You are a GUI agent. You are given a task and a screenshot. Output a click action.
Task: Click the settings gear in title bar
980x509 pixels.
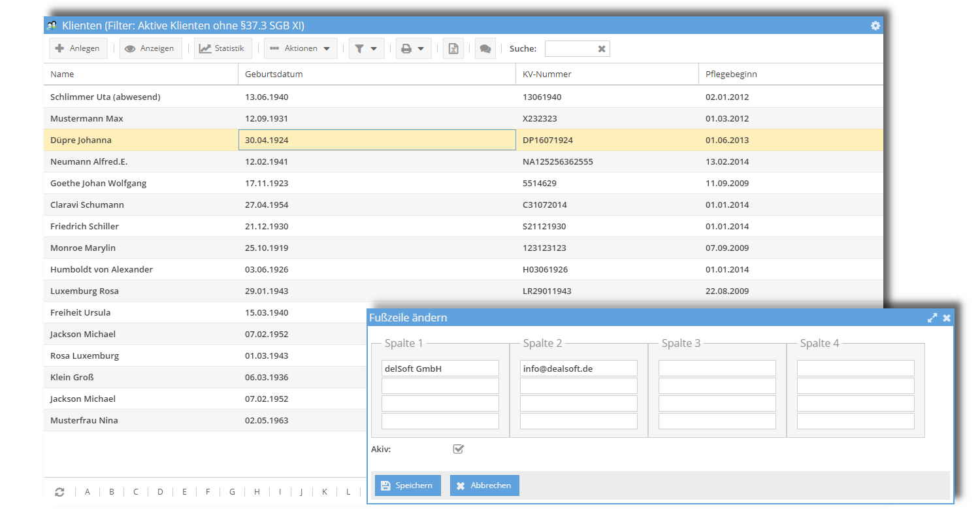[x=875, y=25]
